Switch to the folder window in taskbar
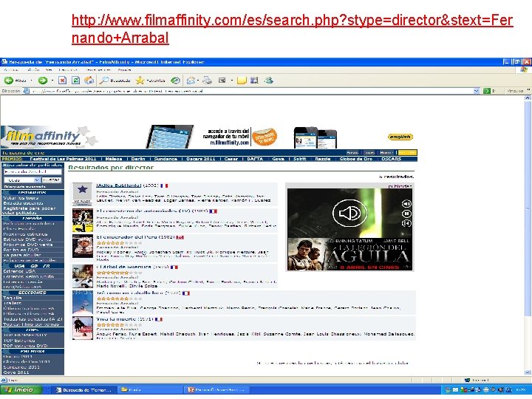Image resolution: width=532 pixels, height=399 pixels. [x=149, y=390]
